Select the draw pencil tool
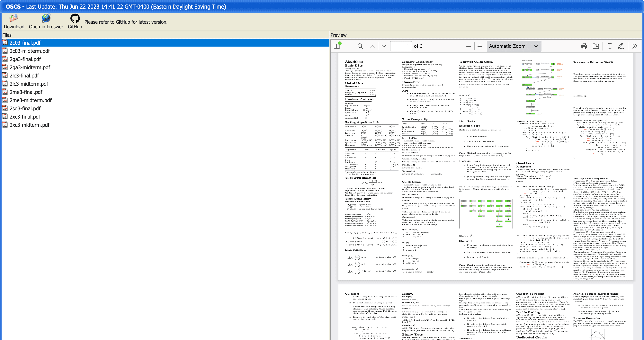The height and width of the screenshot is (340, 644). point(621,46)
